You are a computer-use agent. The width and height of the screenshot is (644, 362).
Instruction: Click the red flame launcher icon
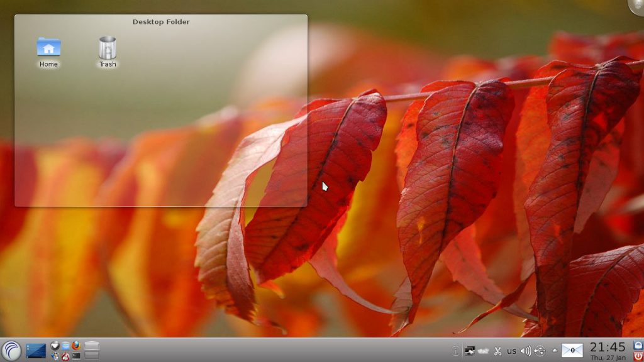tap(65, 355)
